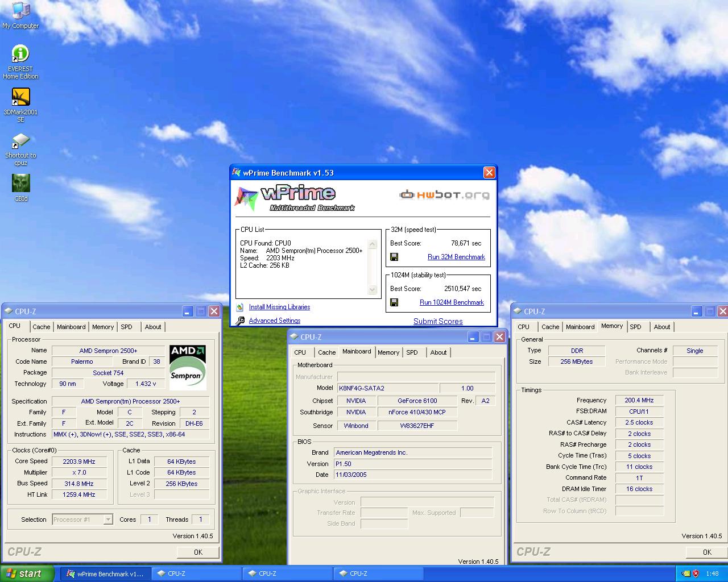728x582 pixels.
Task: Click the yellow system tray icon
Action: tap(686, 573)
